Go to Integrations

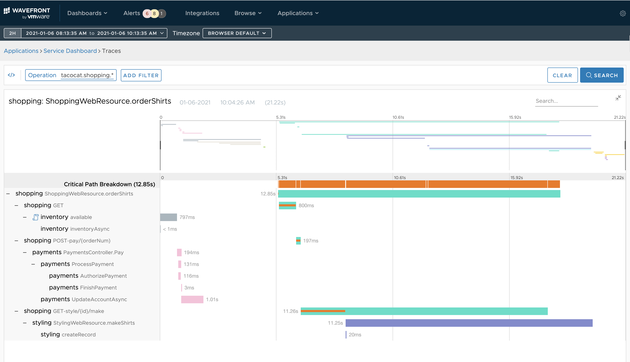tap(202, 13)
